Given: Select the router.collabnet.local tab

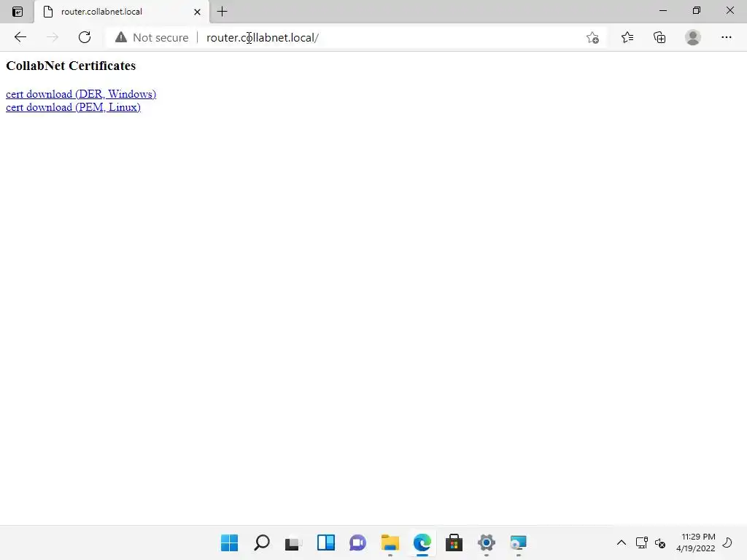Looking at the screenshot, I should coord(122,12).
